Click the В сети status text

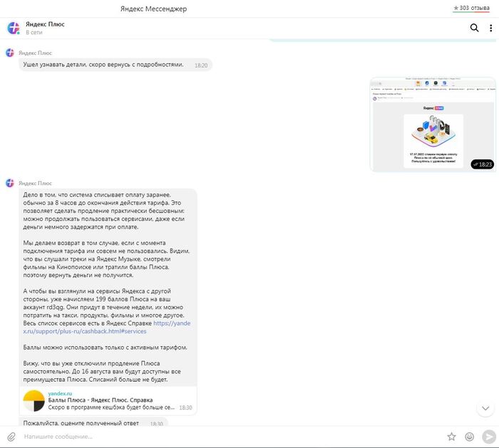[x=34, y=33]
